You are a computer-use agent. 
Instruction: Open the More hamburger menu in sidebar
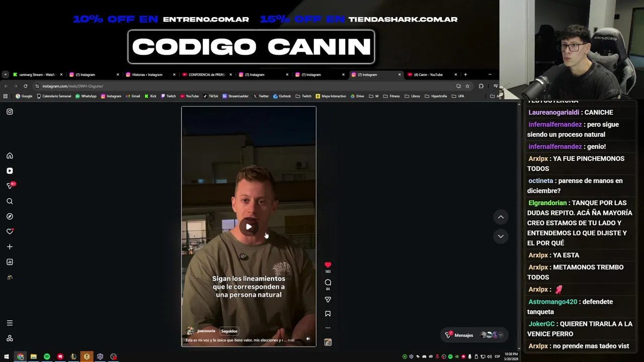10,323
